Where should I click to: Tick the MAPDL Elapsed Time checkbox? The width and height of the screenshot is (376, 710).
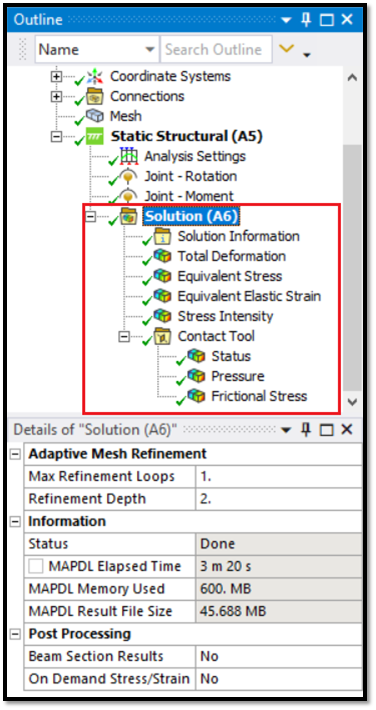coord(36,566)
